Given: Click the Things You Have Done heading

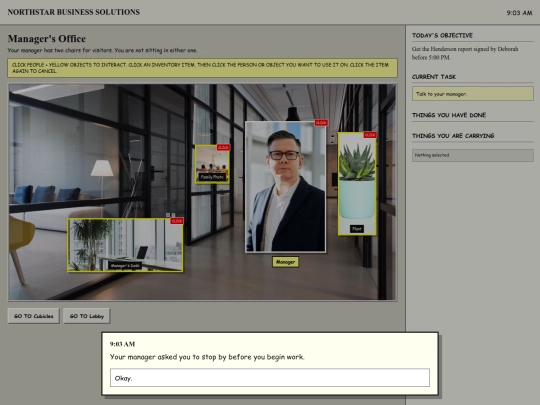Looking at the screenshot, I should pos(449,115).
